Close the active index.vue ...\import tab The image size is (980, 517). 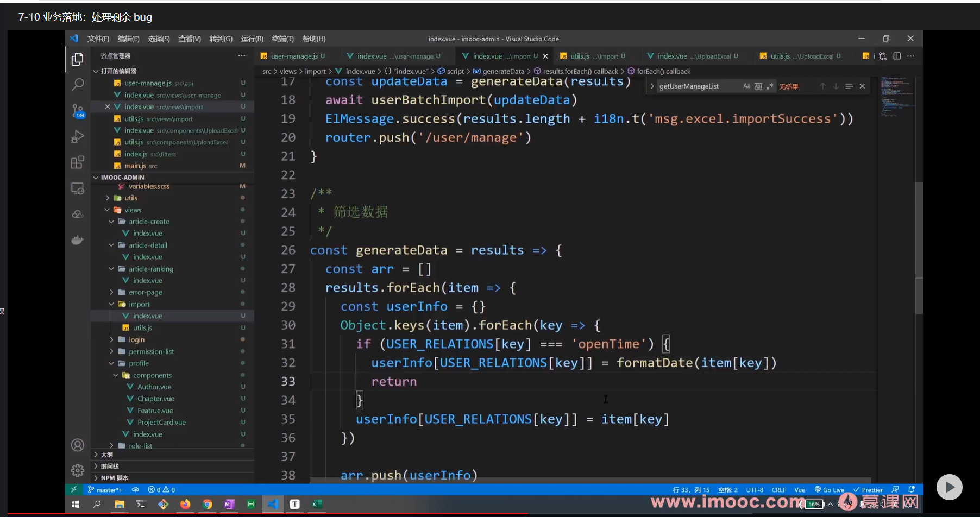tap(545, 56)
